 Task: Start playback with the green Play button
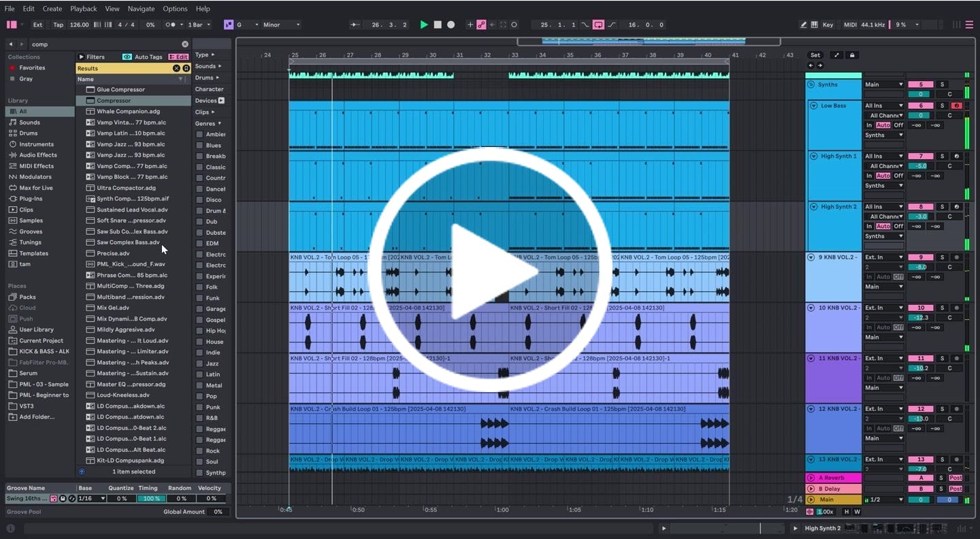(x=424, y=24)
